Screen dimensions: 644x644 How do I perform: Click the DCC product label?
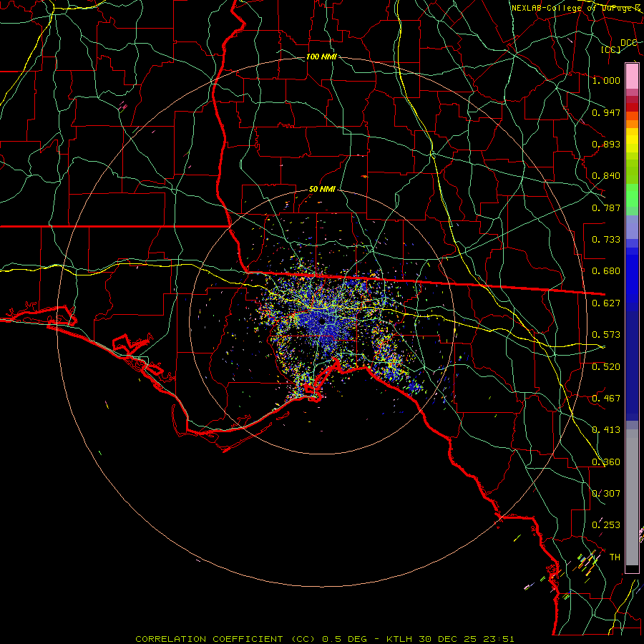pos(628,42)
